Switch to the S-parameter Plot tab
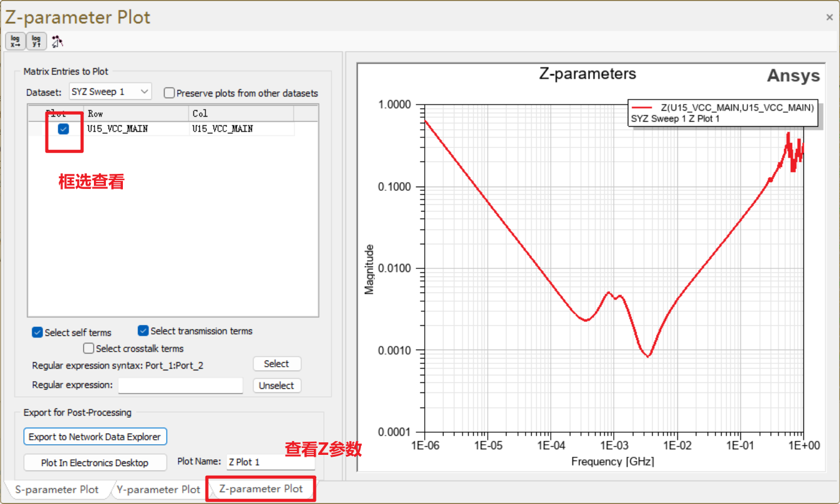 coord(57,490)
